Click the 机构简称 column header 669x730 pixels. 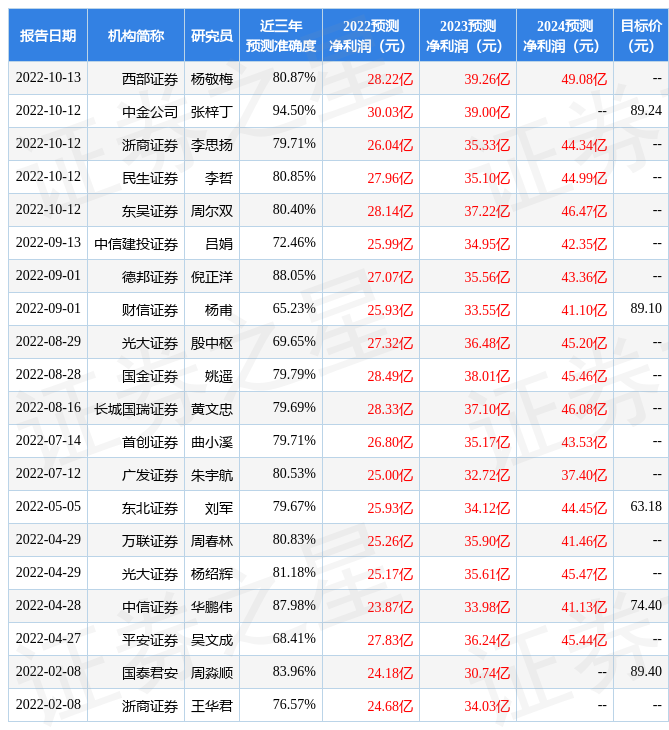point(136,35)
